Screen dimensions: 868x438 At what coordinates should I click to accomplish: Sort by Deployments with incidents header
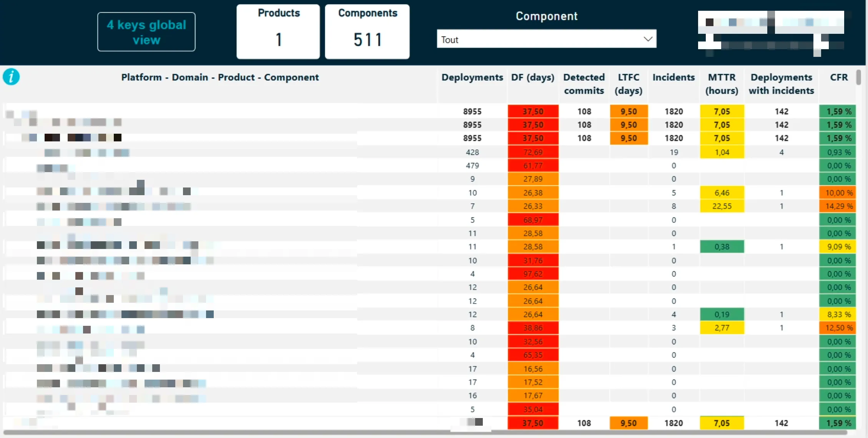781,84
